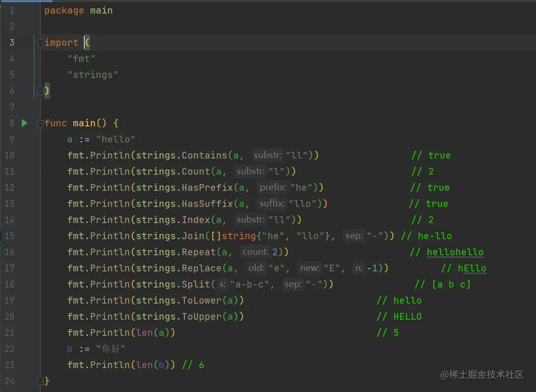This screenshot has width=536, height=392.
Task: Click line number 1 in gutter
Action: [12, 10]
